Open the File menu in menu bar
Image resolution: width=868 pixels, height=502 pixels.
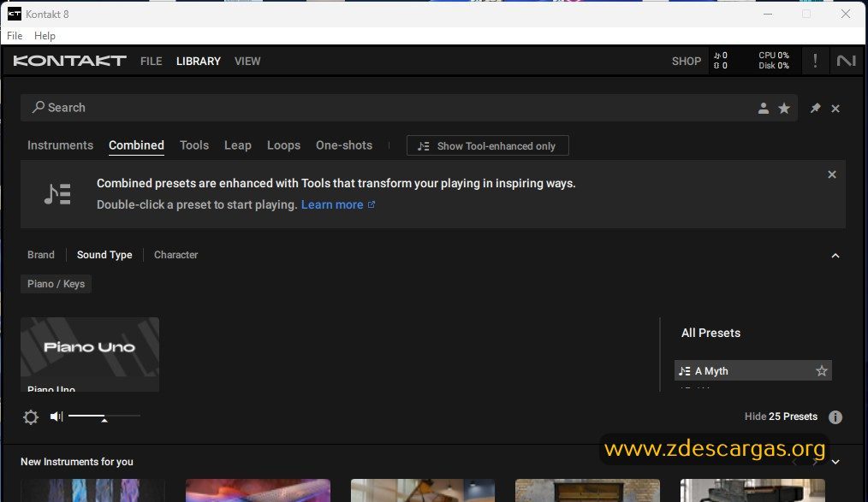coord(15,35)
